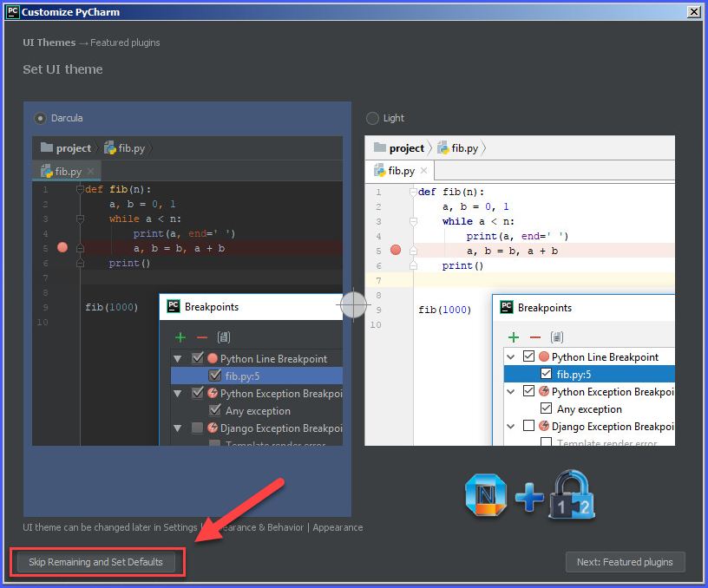Toggle the Python Line Breakpoint checkbox in Darcula
The image size is (708, 588).
point(197,358)
